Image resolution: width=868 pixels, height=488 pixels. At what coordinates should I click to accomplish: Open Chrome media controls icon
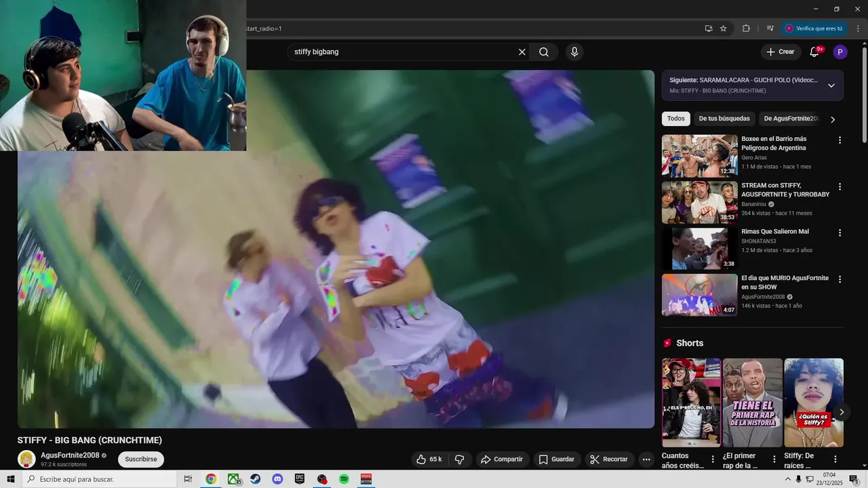point(770,28)
